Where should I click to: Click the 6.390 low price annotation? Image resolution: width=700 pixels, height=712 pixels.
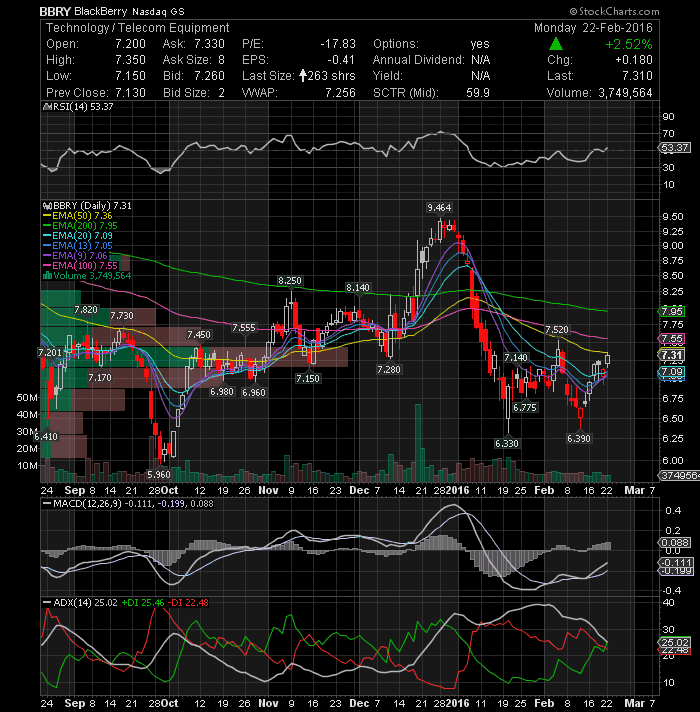click(x=579, y=439)
